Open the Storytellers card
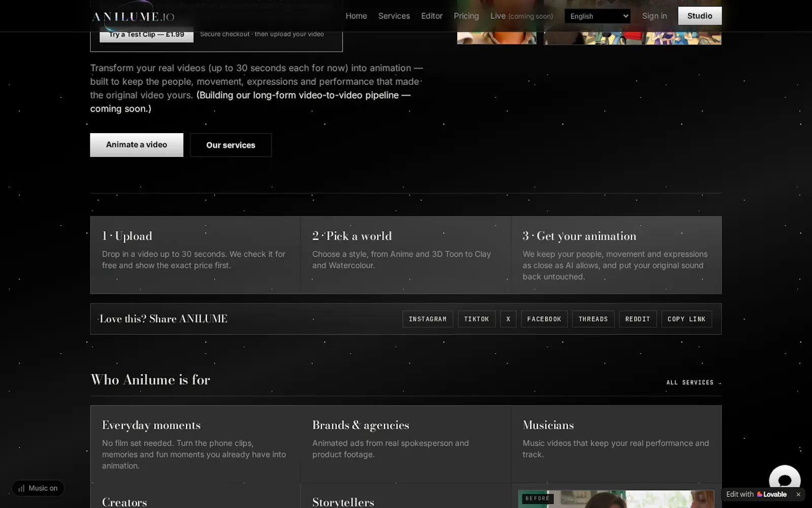This screenshot has width=812, height=508. click(406, 496)
